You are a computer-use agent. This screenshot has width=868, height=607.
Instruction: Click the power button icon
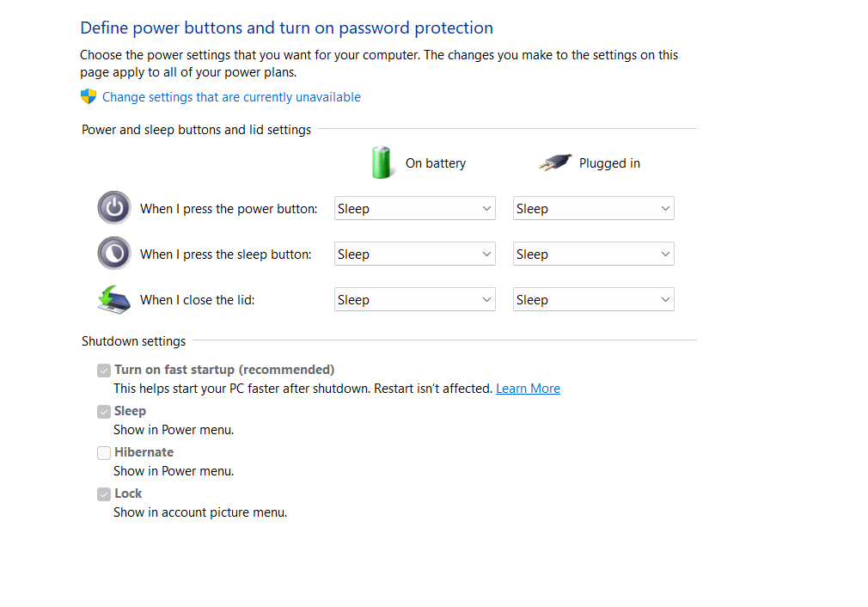point(114,208)
